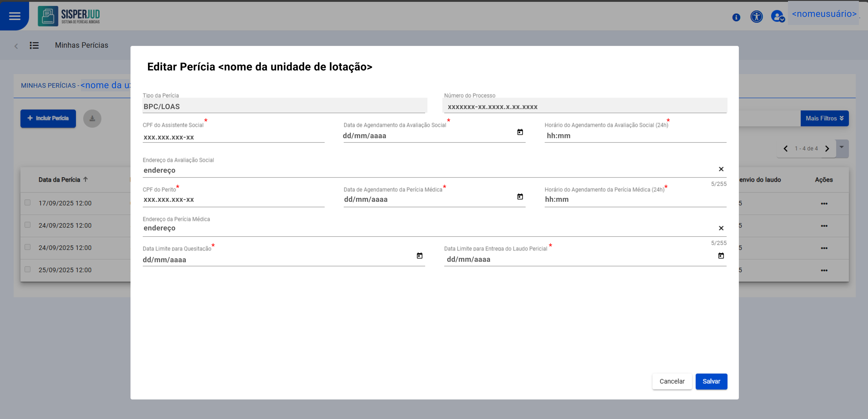This screenshot has width=868, height=419.
Task: Open calendar for Data Limite para Quesitação
Action: coord(419,256)
